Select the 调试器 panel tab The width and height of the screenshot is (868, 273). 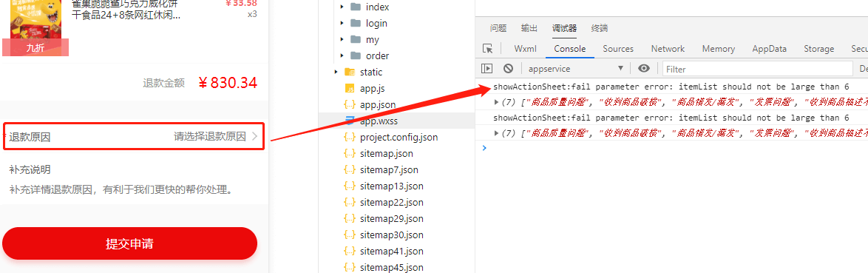click(565, 28)
